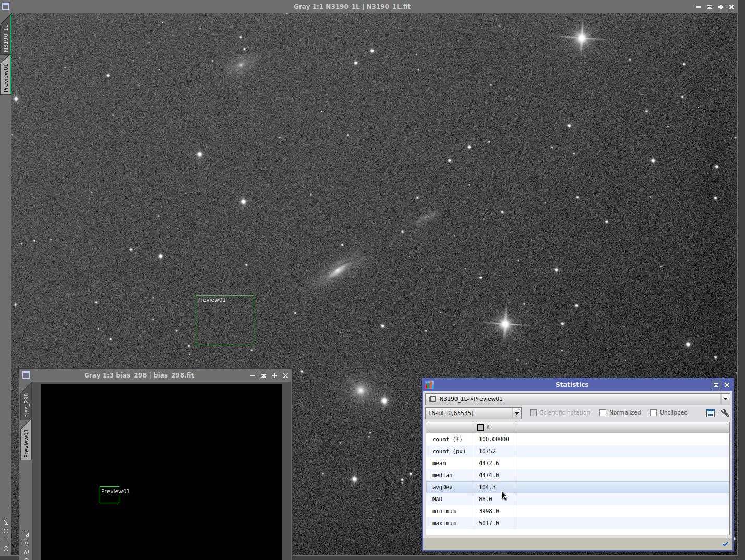Select the 'maximum' statistics row label

(444, 523)
